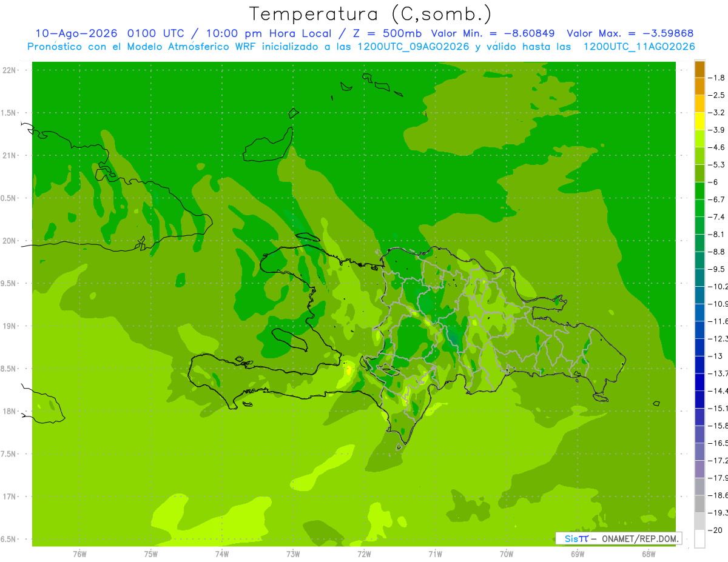This screenshot has width=728, height=562.
Task: Click the white swatch below -20
Action: pyautogui.click(x=699, y=538)
